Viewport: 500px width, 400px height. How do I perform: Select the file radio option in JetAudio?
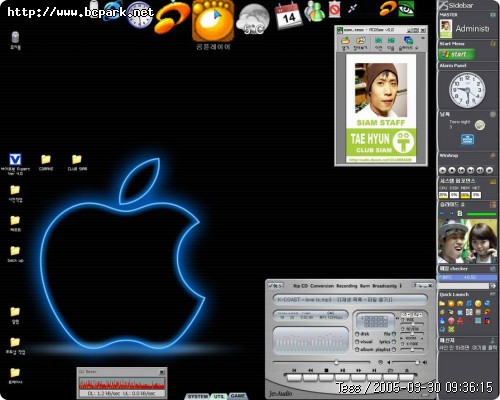pyautogui.click(x=394, y=334)
